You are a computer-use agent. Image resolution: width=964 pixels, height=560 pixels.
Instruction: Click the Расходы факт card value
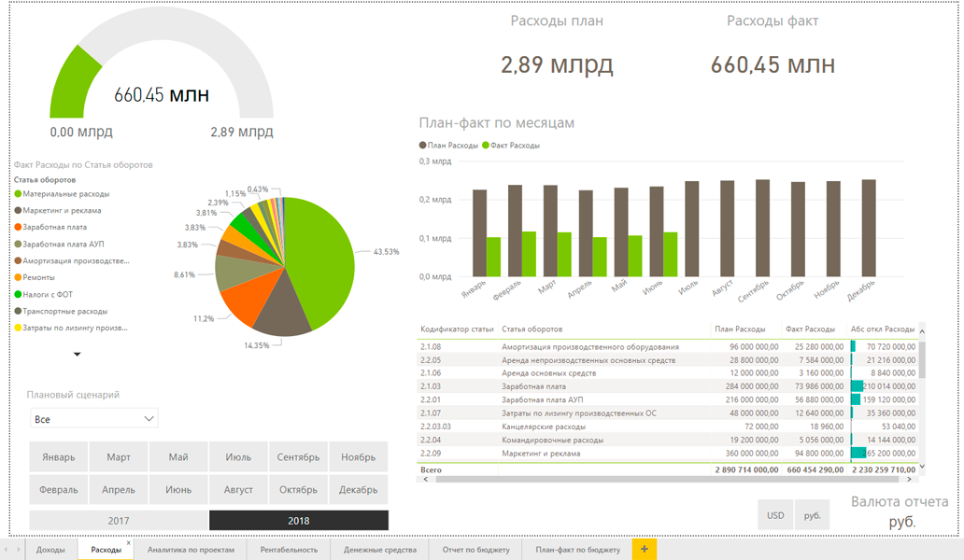pyautogui.click(x=773, y=65)
